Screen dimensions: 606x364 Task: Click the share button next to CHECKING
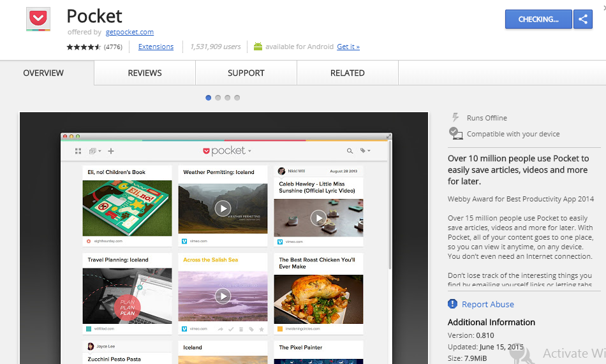(x=583, y=19)
